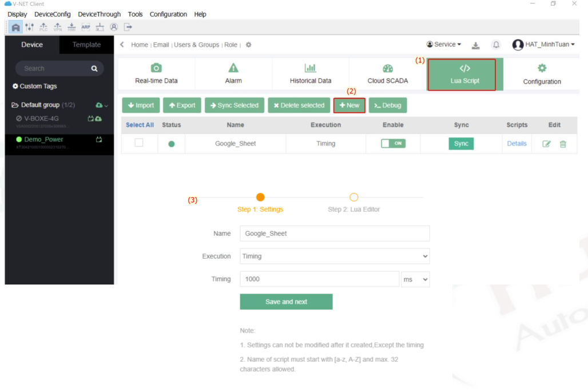Click the VPN pass-through toolbar icon

58,27
